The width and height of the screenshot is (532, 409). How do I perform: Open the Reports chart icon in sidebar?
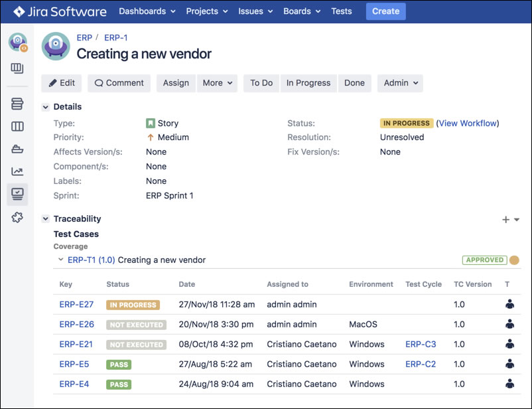point(17,171)
